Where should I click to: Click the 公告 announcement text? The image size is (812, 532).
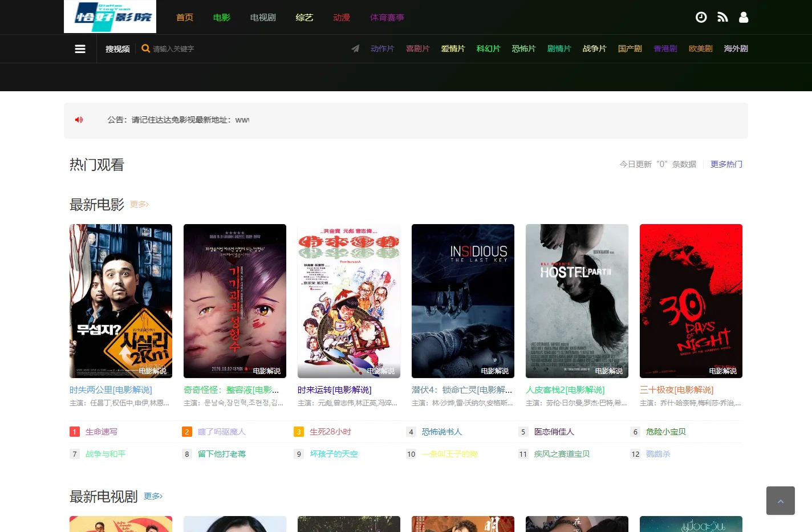[x=178, y=120]
